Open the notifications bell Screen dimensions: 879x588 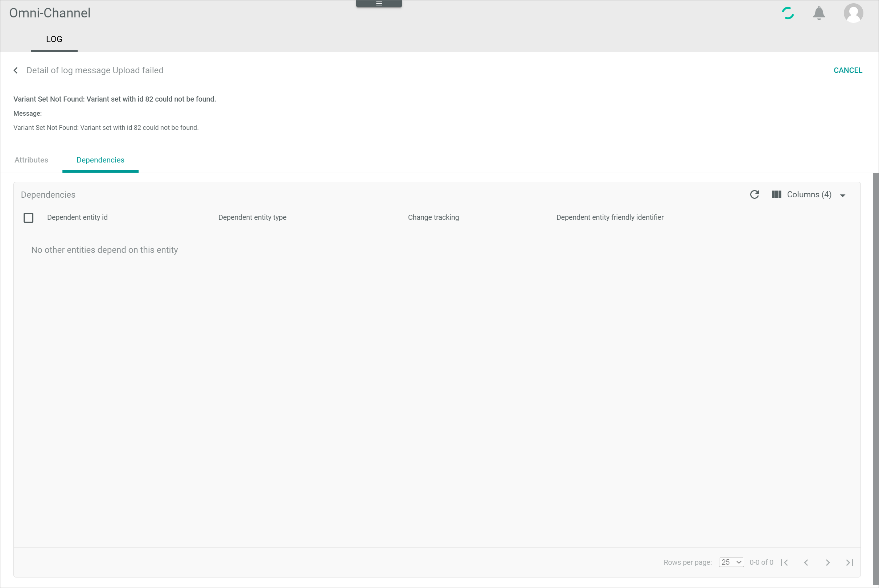(x=819, y=13)
